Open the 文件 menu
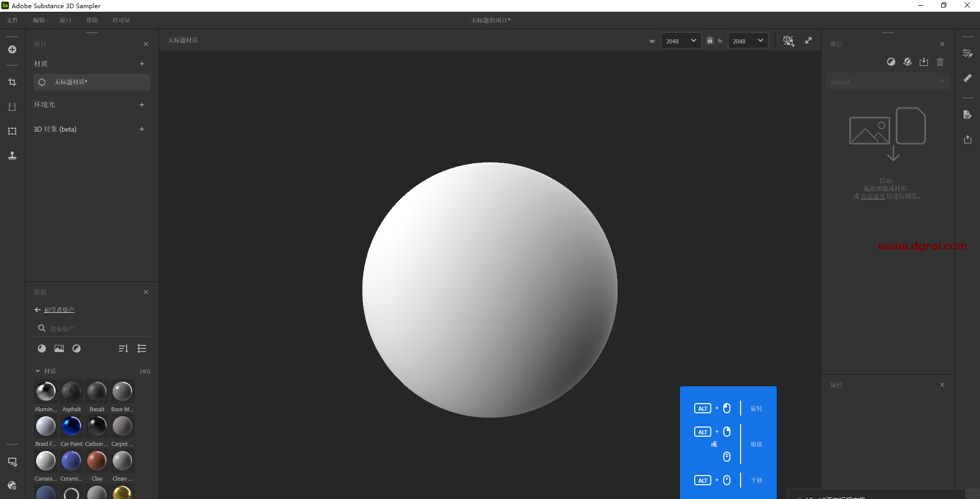980x499 pixels. [13, 20]
